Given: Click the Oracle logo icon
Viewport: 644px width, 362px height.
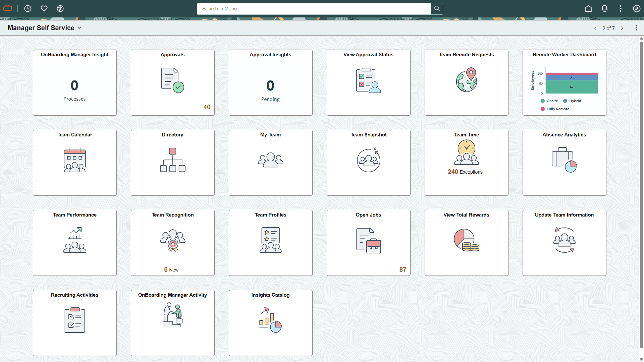Looking at the screenshot, I should pyautogui.click(x=8, y=9).
